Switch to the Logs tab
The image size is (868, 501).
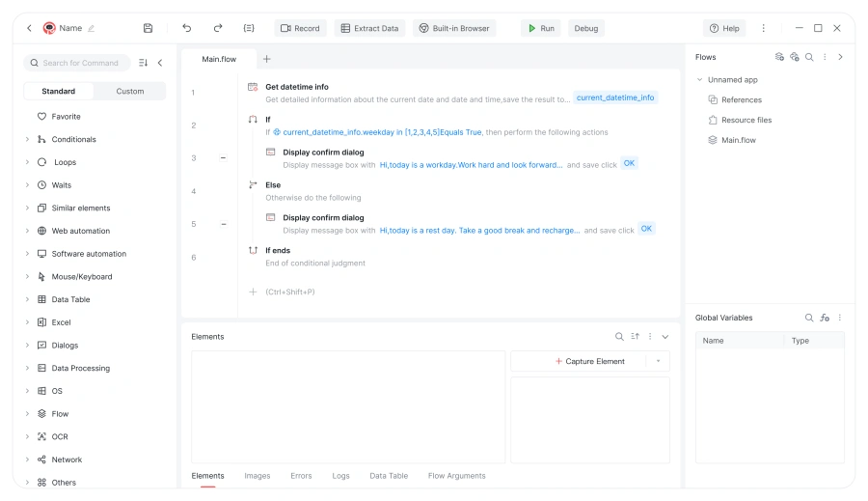(340, 476)
